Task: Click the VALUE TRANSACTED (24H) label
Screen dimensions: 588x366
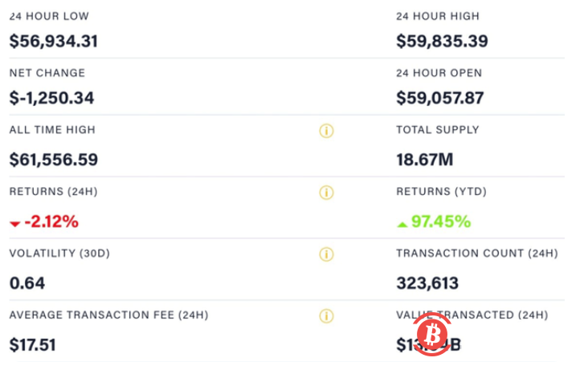Action: [472, 315]
